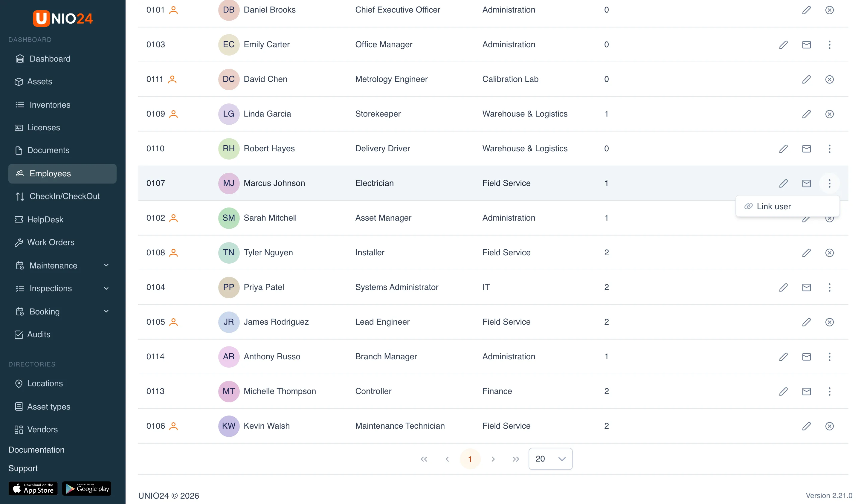
Task: Go to the next page arrow
Action: click(x=493, y=459)
